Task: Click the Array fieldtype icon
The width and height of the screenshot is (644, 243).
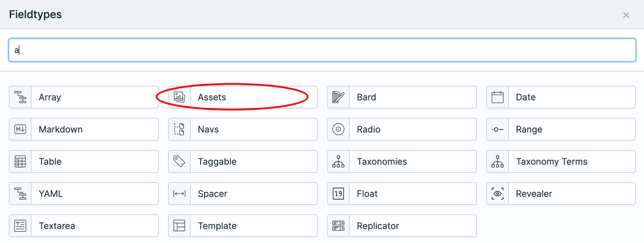Action: 20,97
